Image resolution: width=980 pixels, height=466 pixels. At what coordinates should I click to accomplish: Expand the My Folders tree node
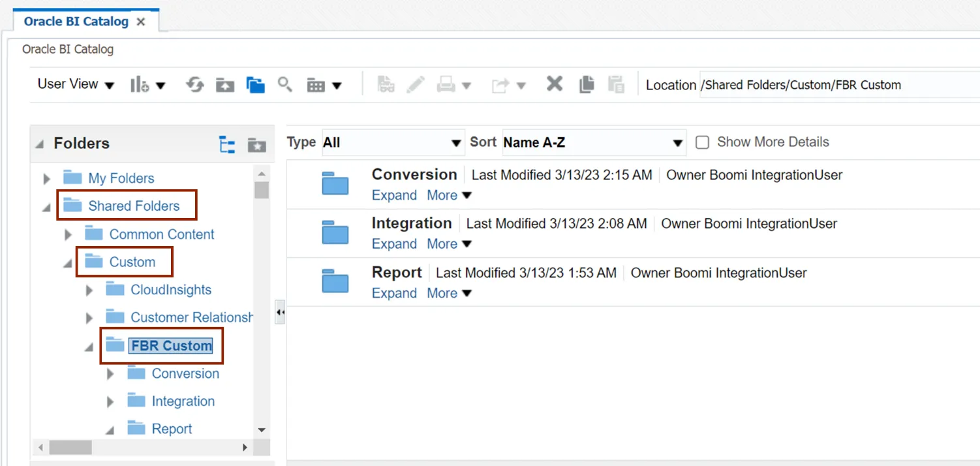click(46, 178)
